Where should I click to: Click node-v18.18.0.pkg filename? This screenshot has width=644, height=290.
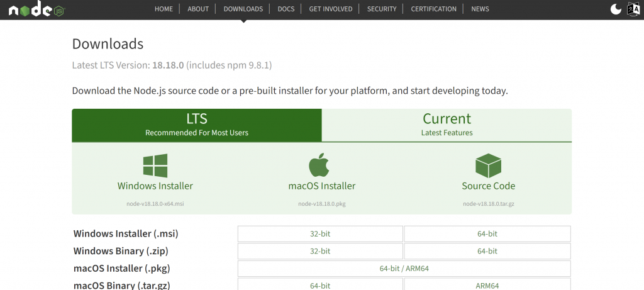[322, 204]
